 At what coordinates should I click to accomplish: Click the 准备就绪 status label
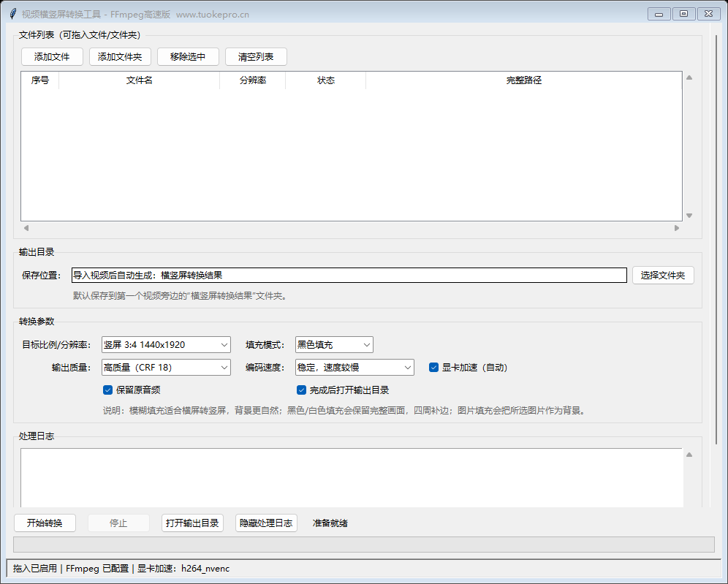330,523
